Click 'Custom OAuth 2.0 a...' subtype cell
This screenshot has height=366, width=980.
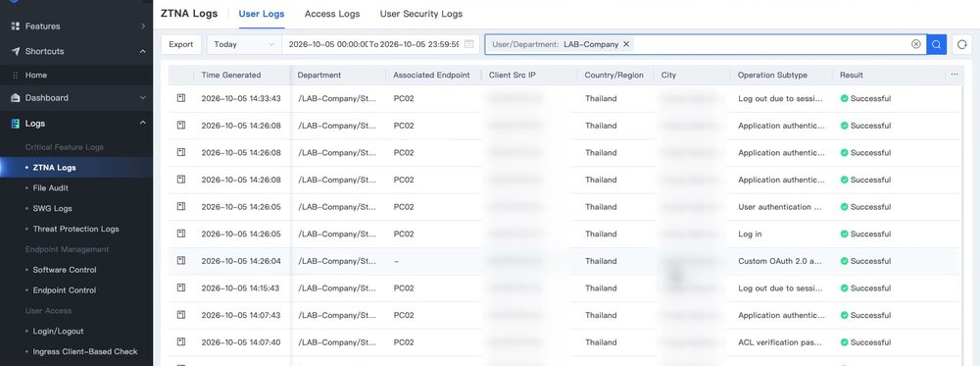[780, 261]
